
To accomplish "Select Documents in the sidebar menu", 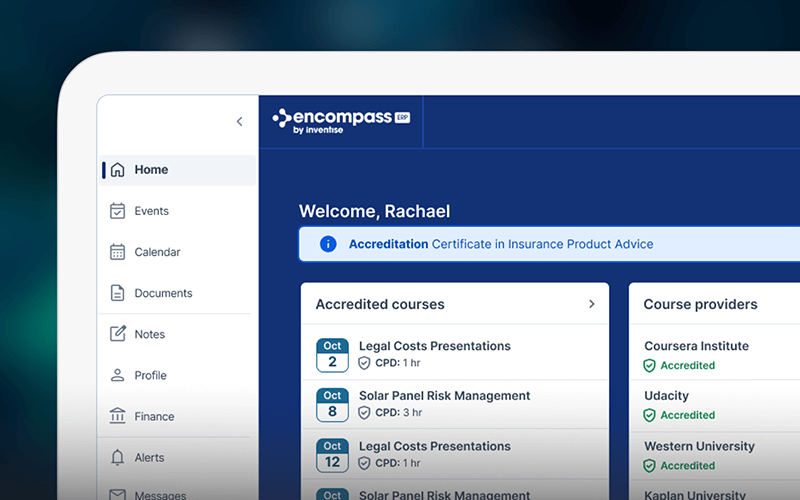I will (163, 293).
